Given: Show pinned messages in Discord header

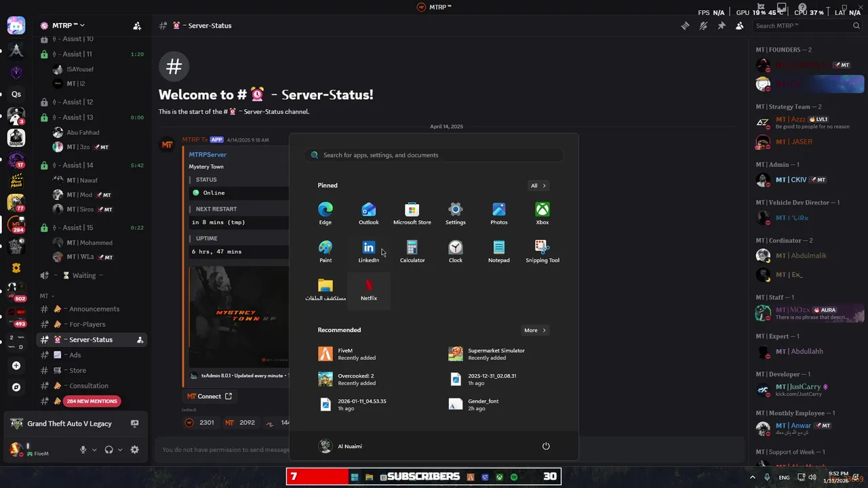Looking at the screenshot, I should 722,26.
